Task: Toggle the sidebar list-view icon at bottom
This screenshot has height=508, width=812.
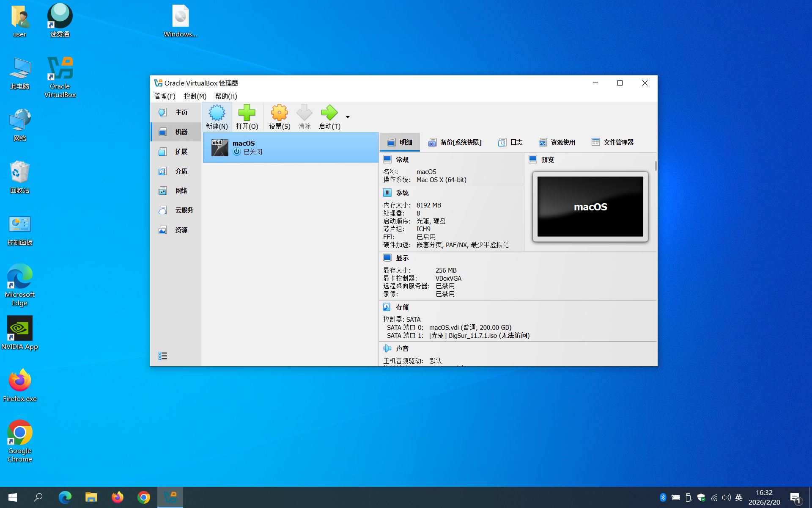Action: pyautogui.click(x=163, y=356)
